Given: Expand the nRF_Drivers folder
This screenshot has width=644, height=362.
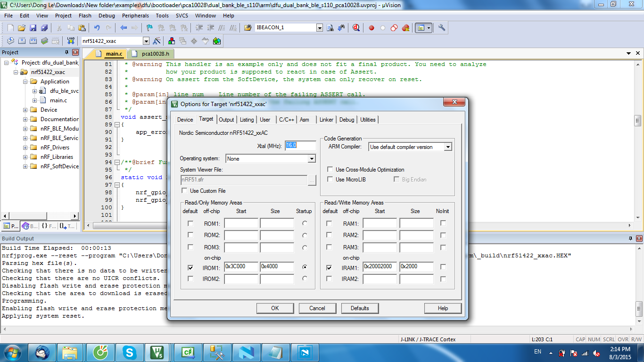Looking at the screenshot, I should pyautogui.click(x=25, y=148).
